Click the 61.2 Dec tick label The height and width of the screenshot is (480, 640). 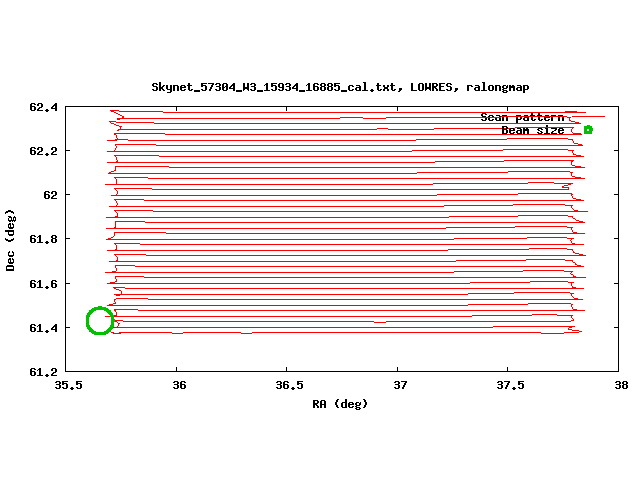[44, 372]
